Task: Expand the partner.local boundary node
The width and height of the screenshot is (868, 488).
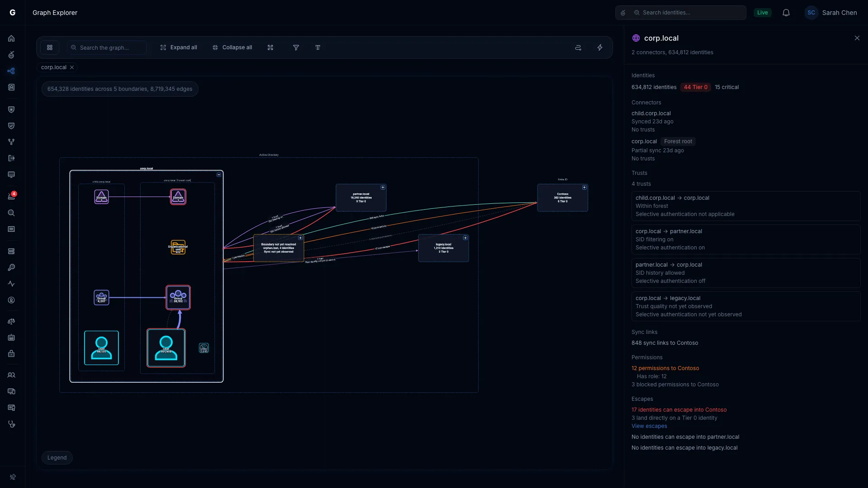Action: 383,187
